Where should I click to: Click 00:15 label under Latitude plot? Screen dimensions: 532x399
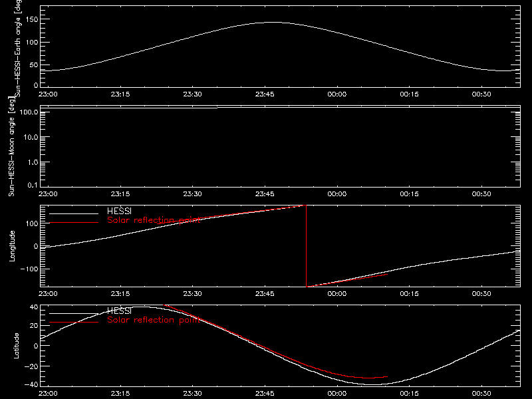[409, 393]
